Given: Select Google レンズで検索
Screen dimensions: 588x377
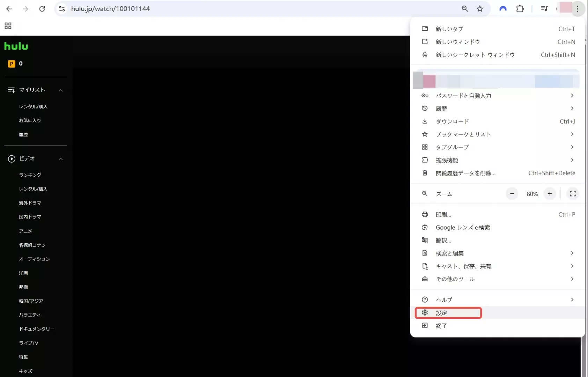Looking at the screenshot, I should tap(498, 228).
